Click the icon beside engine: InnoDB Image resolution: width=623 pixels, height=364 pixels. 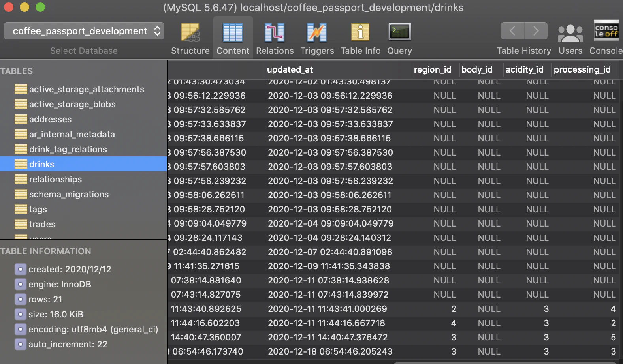21,284
